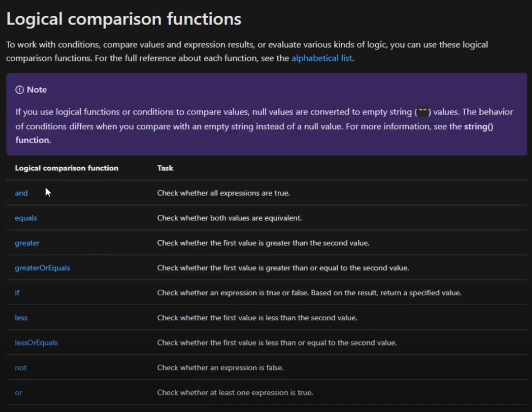
Task: Open the 'less' function link
Action: tap(21, 318)
